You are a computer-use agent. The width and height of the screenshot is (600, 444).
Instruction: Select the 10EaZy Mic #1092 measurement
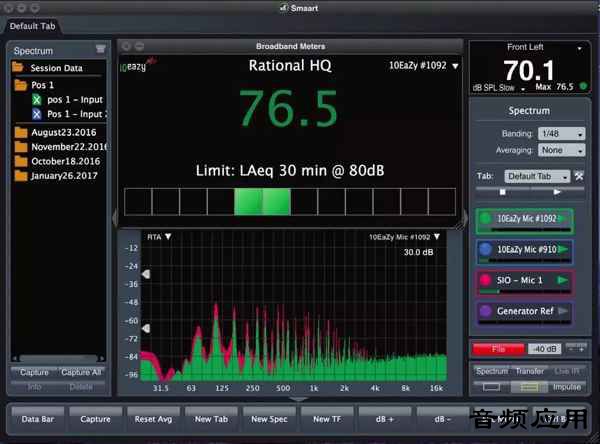(x=525, y=221)
